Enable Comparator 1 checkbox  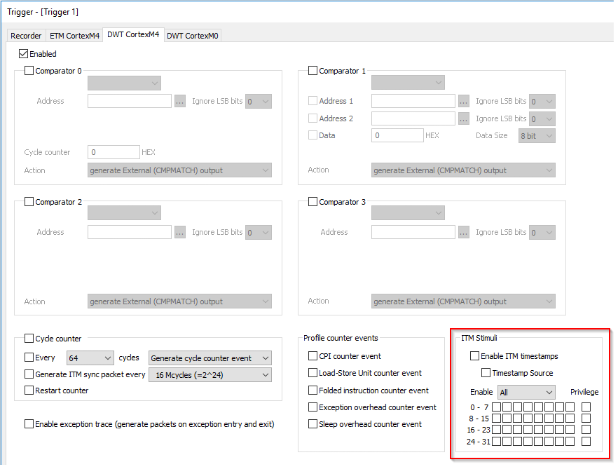pyautogui.click(x=313, y=71)
